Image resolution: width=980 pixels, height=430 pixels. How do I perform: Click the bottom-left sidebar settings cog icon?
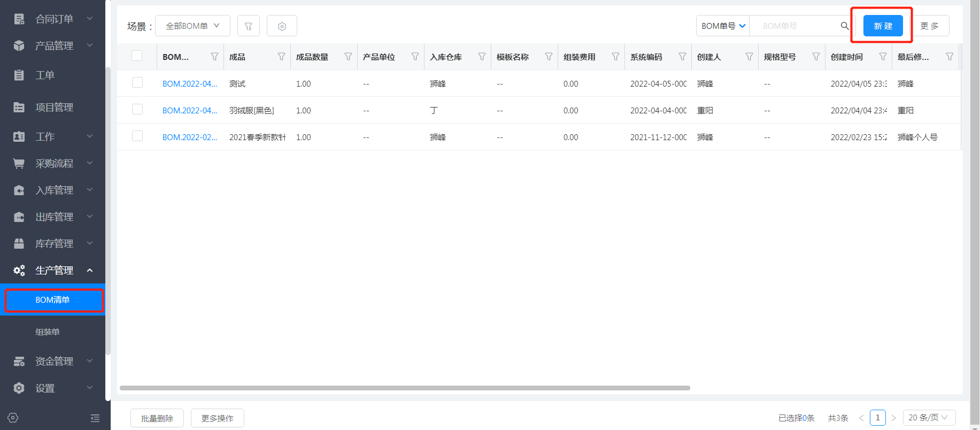(13, 418)
